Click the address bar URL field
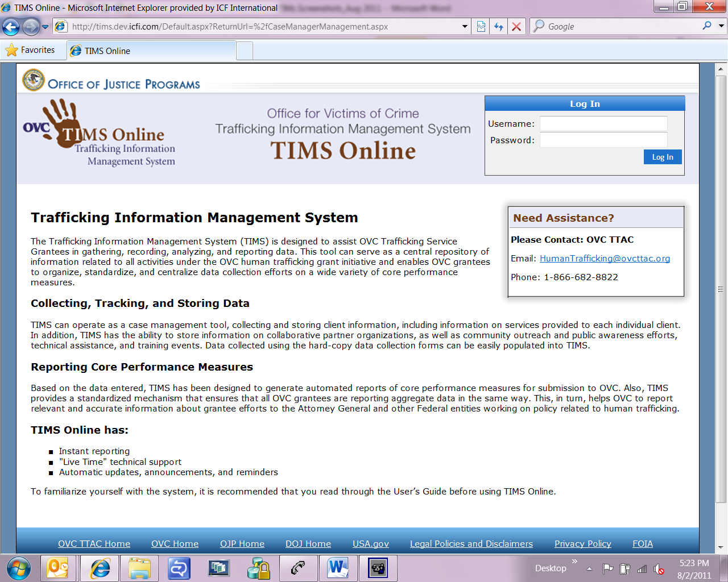The image size is (728, 582). [x=263, y=27]
